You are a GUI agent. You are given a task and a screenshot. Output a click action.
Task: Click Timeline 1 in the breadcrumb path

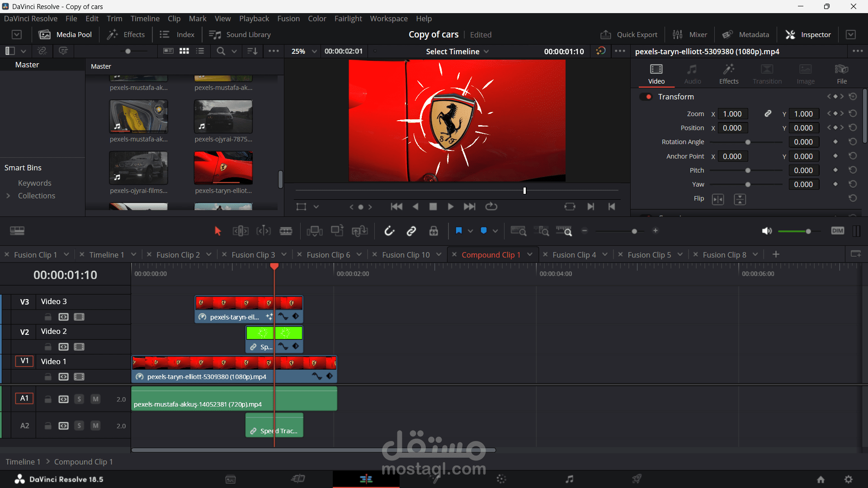pyautogui.click(x=23, y=462)
